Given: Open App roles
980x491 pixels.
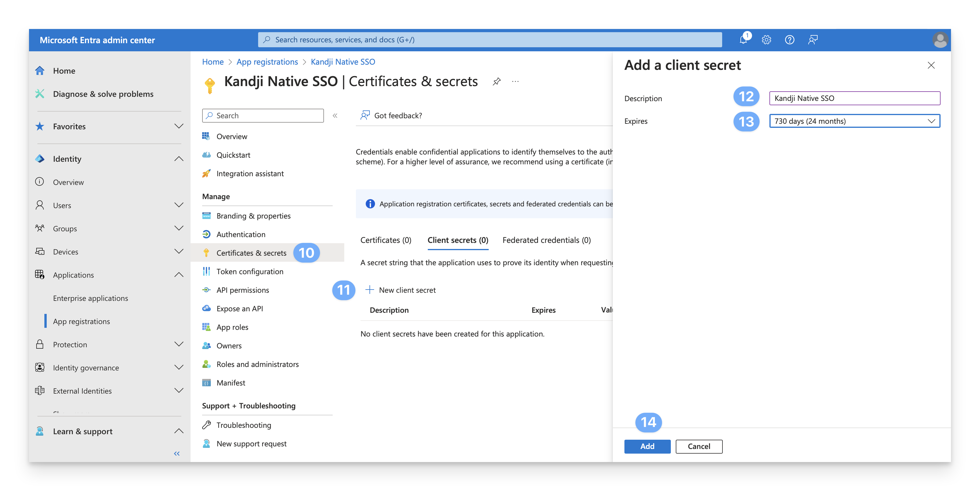Looking at the screenshot, I should click(232, 327).
